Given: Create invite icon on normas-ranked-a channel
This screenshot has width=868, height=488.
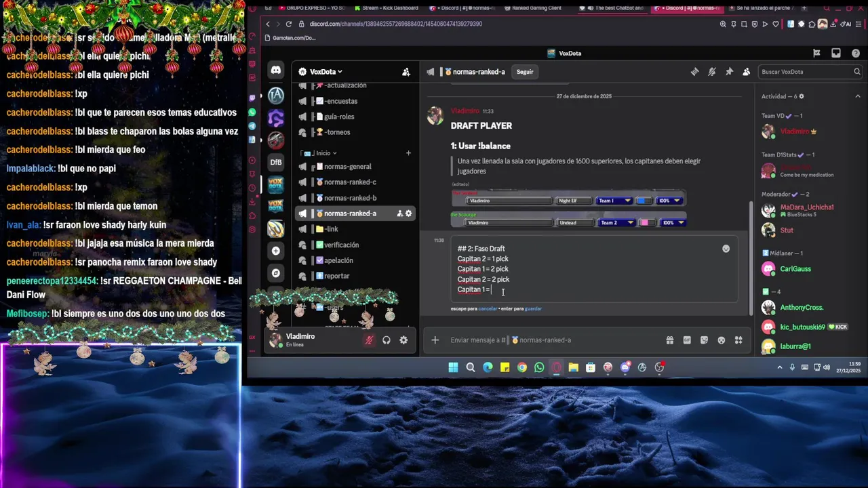Looking at the screenshot, I should coord(399,213).
